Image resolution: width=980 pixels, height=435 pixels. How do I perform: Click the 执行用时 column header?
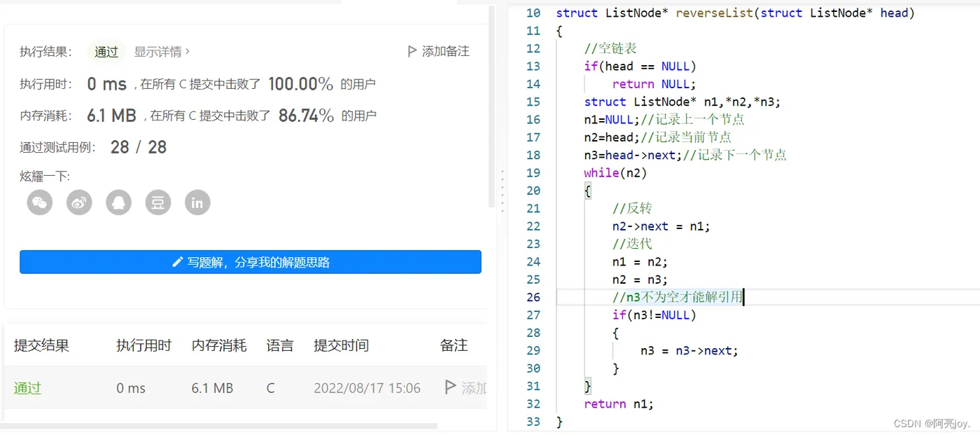click(143, 345)
